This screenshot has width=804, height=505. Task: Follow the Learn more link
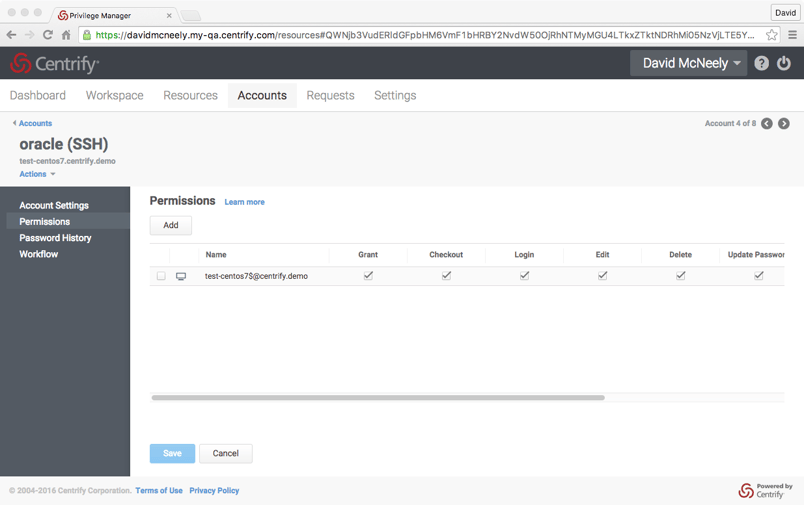tap(245, 202)
